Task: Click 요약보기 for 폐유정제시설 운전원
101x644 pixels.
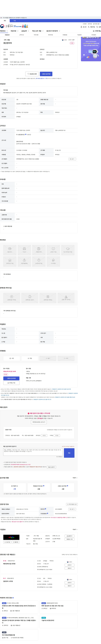Action: pyautogui.click(x=69, y=565)
